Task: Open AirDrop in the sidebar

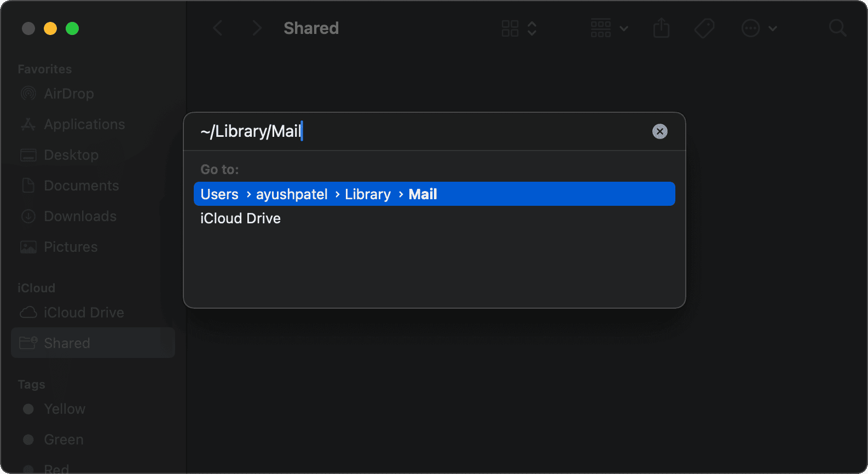Action: 69,94
